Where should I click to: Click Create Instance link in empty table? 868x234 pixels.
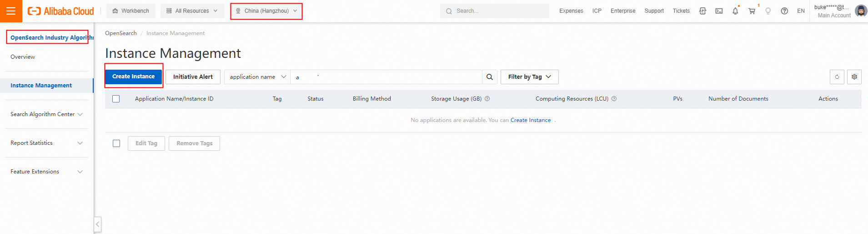(x=530, y=120)
